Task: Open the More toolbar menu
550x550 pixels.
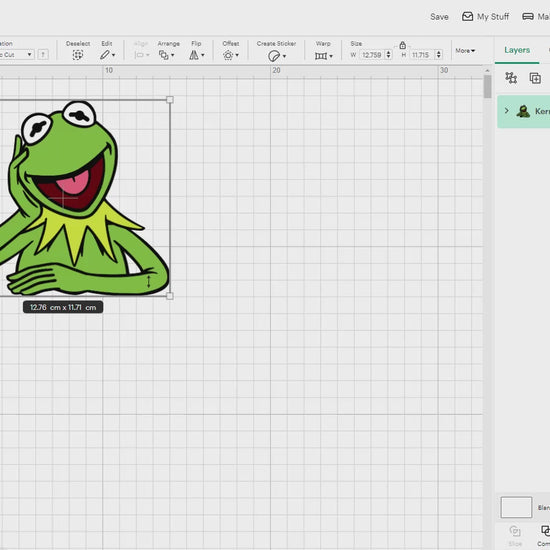Action: [x=465, y=51]
